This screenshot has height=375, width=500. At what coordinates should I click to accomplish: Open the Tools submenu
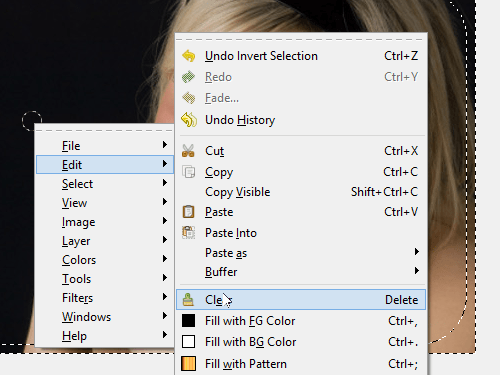coord(105,278)
